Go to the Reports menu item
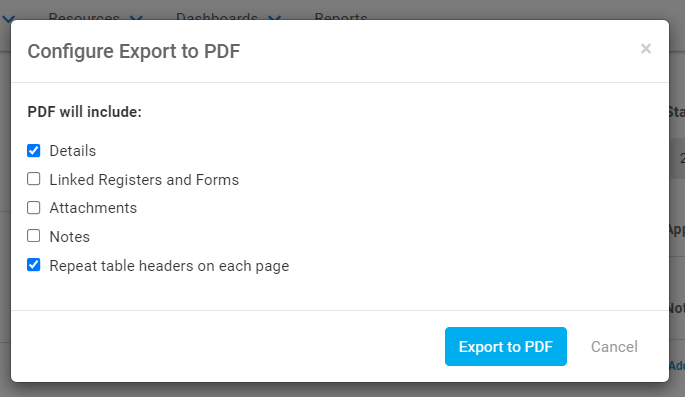 tap(341, 16)
